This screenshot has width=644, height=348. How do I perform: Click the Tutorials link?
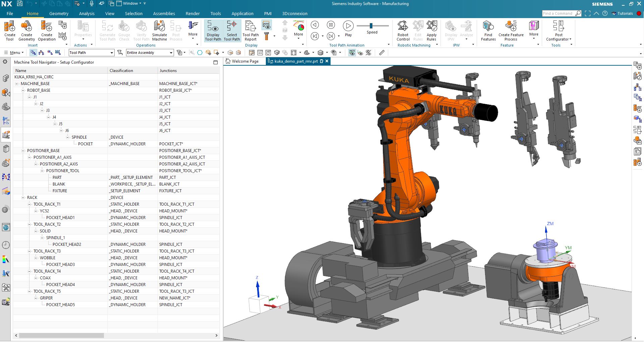pyautogui.click(x=625, y=13)
